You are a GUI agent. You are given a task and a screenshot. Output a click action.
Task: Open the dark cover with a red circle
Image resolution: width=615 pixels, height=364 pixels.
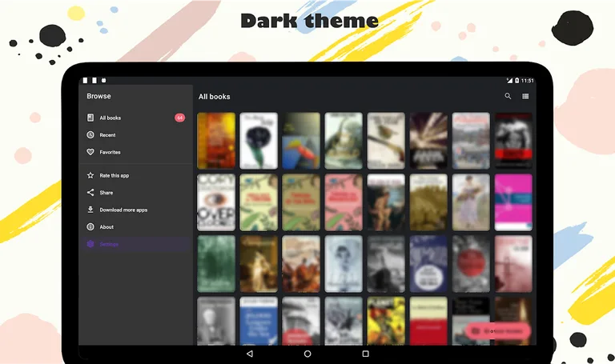pyautogui.click(x=471, y=264)
